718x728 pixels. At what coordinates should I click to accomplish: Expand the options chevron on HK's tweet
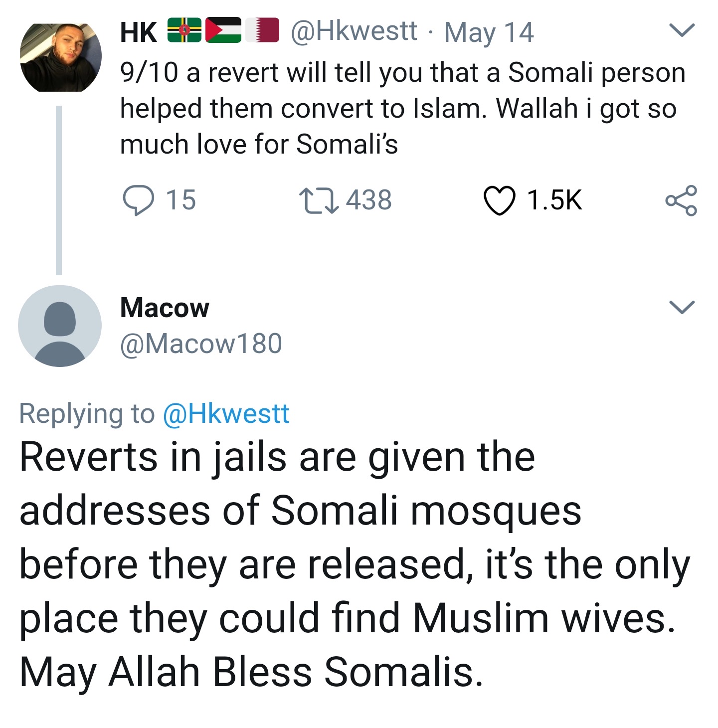click(x=681, y=30)
